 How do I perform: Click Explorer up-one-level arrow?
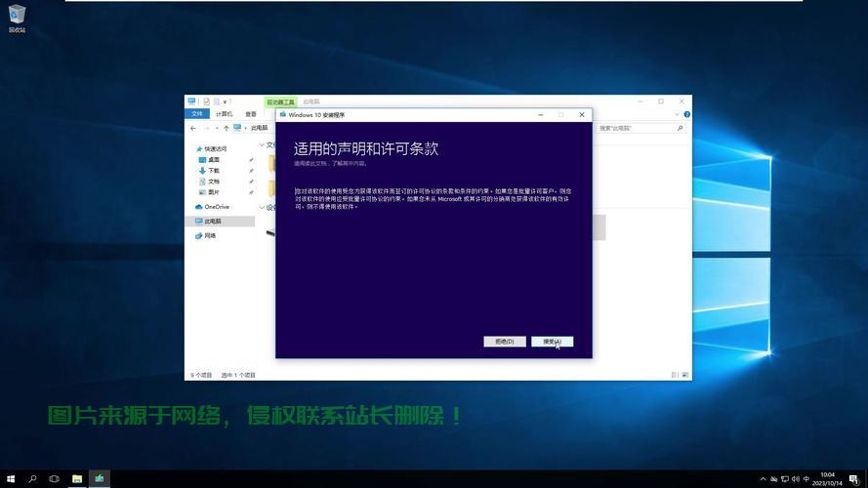pos(227,128)
